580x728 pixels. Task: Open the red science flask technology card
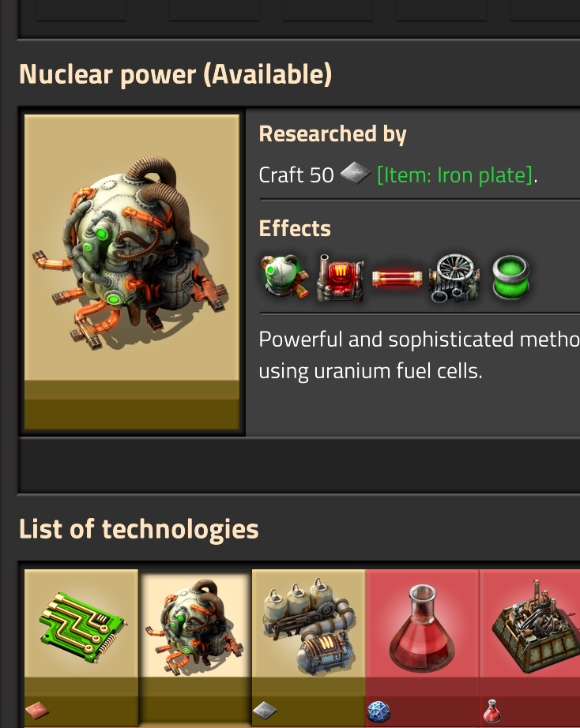(x=423, y=647)
